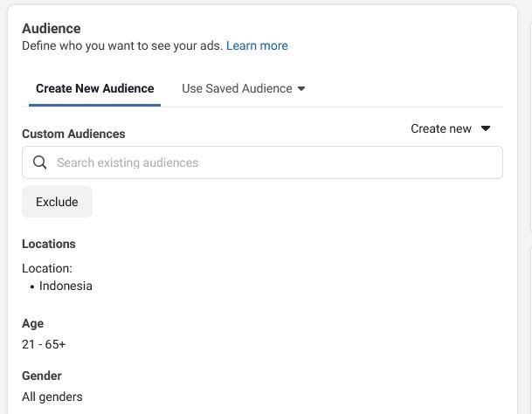Click the 21 - 65+ age range
Image resolution: width=532 pixels, height=414 pixels.
[x=44, y=344]
